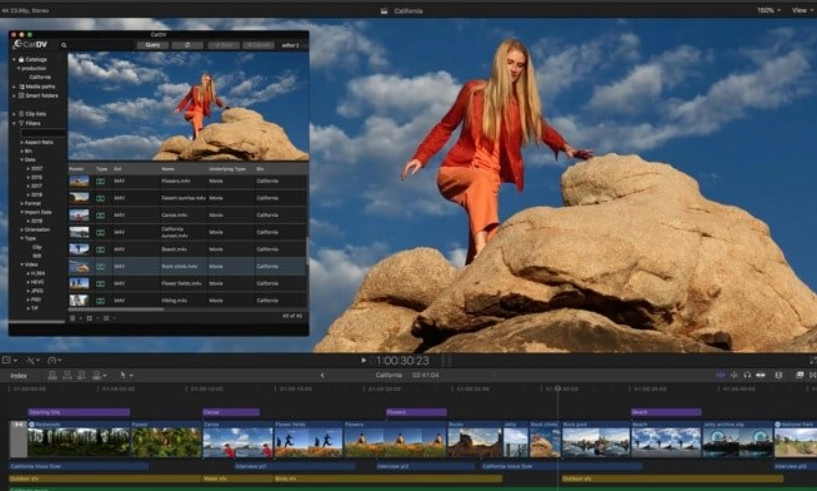
Task: Open the effects browser icon
Action: coord(800,375)
